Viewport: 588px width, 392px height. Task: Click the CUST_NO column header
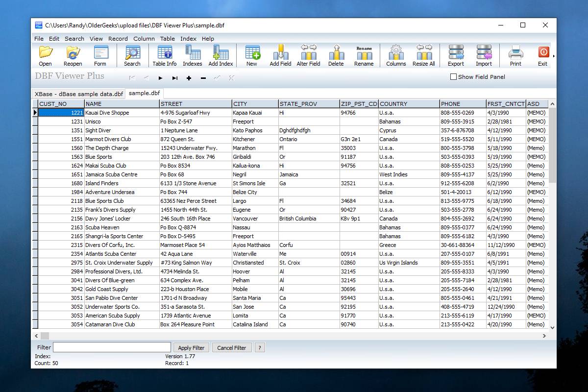tap(61, 104)
